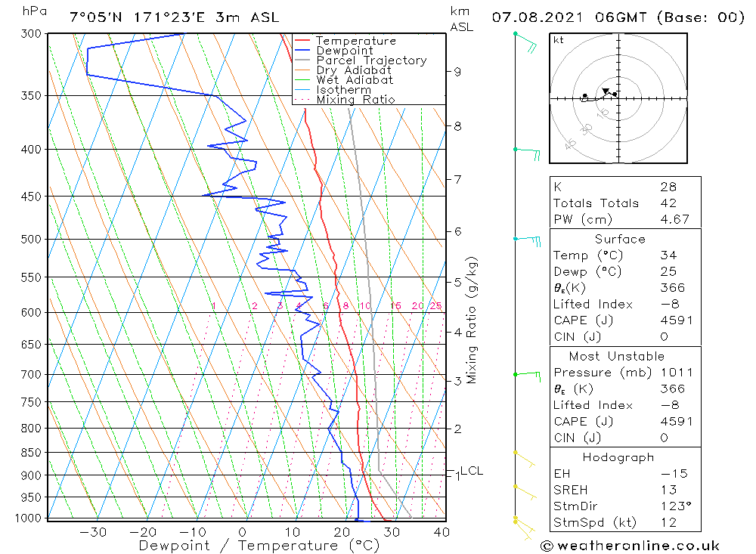Viewport: 756px width, 554px height.
Task: Click the 'Surface' section heading
Action: click(620, 239)
